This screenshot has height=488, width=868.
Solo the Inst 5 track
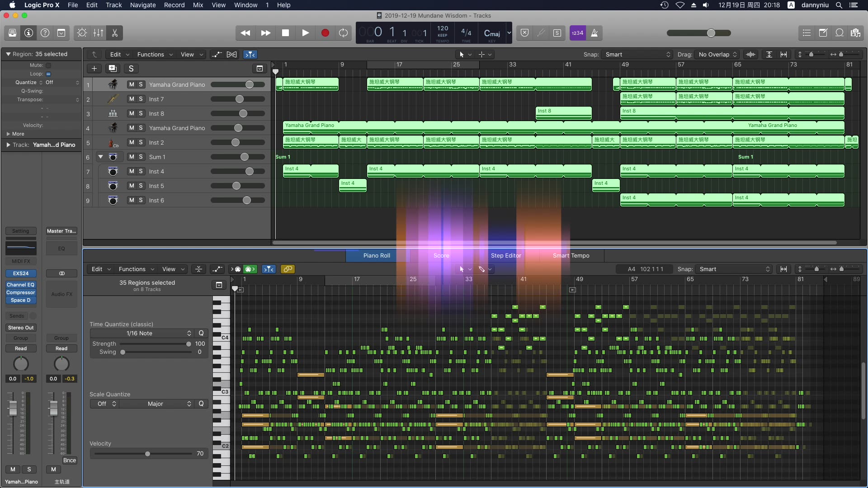[141, 186]
